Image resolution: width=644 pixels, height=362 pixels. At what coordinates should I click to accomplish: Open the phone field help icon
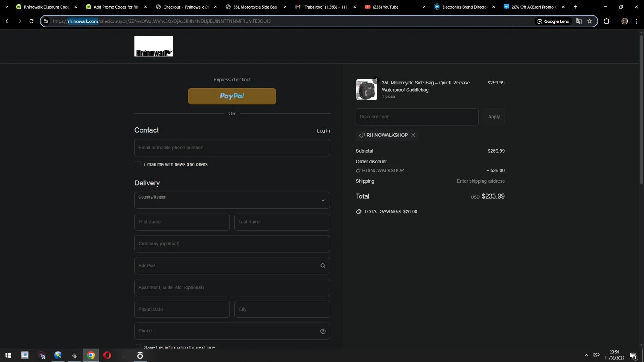pos(323,331)
